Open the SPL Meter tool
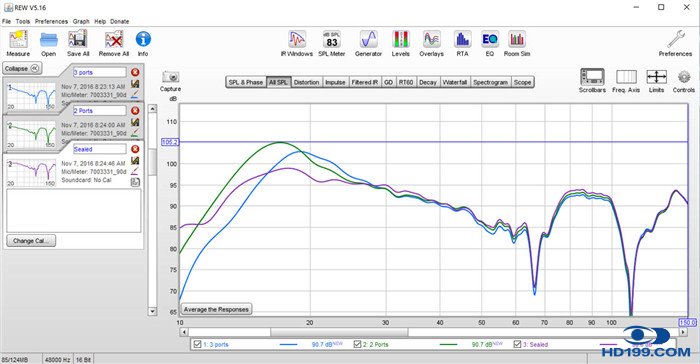Screen dimensions: 700x364 pos(331,43)
